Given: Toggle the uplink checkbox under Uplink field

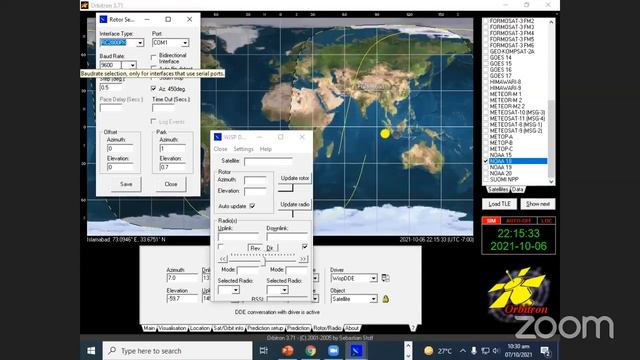Looking at the screenshot, I should (221, 247).
